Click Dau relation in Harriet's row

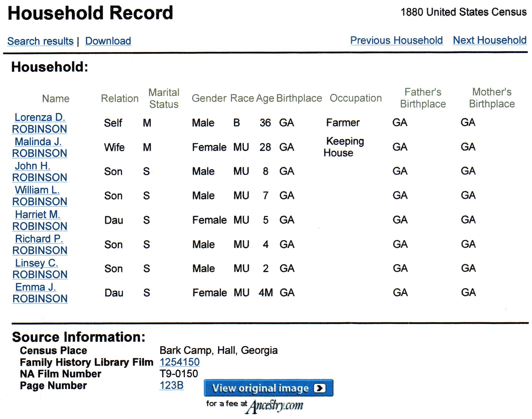[x=114, y=220]
